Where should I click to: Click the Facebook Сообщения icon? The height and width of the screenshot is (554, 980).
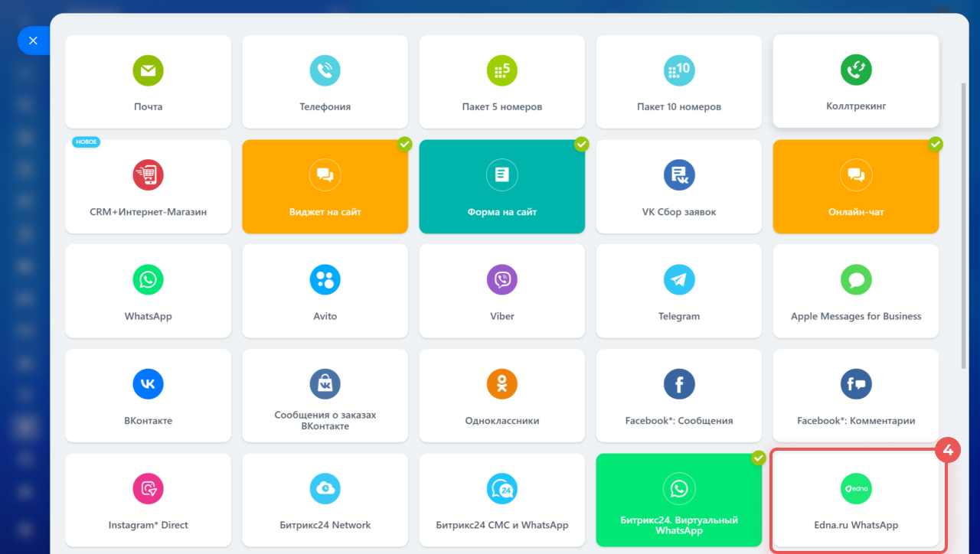[x=679, y=384]
